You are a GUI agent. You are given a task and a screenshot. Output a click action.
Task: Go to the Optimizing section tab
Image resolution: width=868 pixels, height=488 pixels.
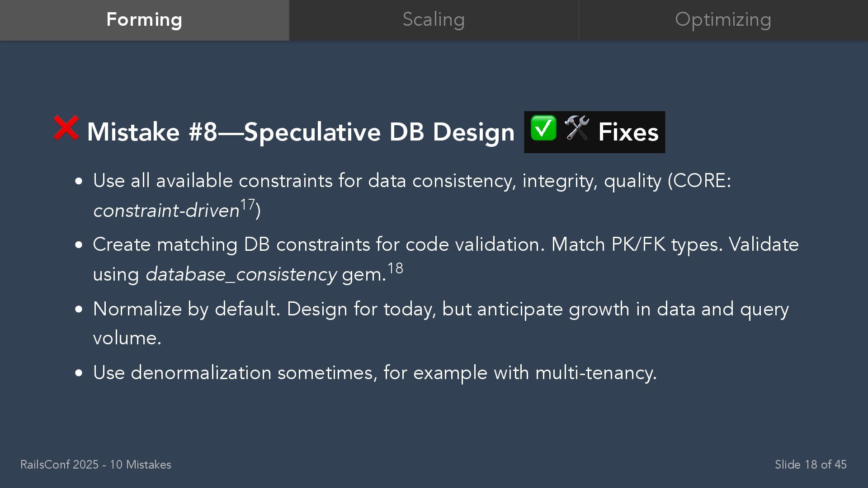723,20
